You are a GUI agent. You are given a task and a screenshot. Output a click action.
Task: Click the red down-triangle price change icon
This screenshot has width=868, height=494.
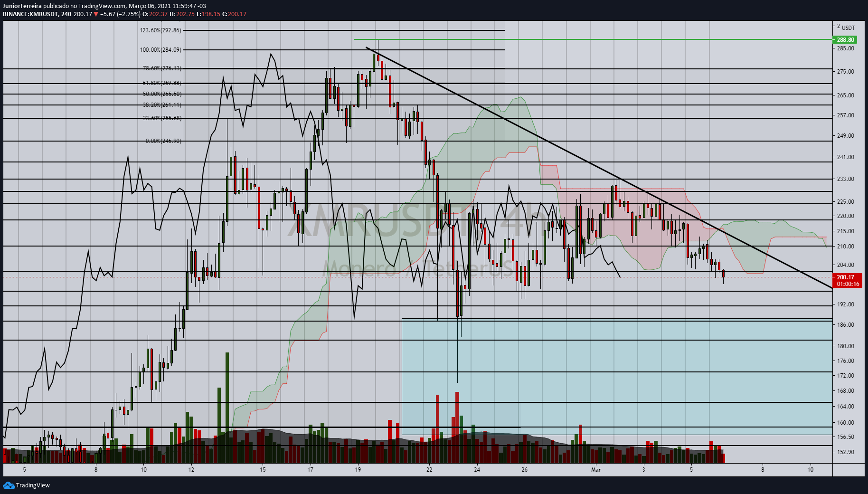96,14
